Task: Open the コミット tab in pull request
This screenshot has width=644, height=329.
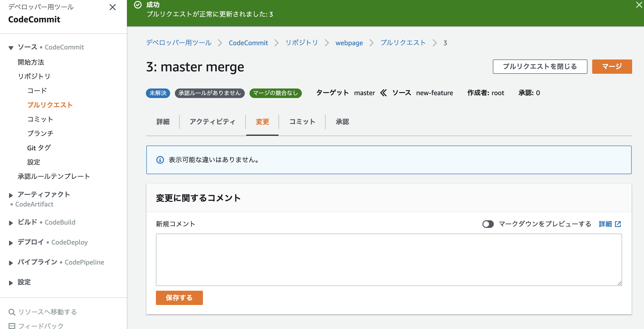Action: (x=302, y=122)
